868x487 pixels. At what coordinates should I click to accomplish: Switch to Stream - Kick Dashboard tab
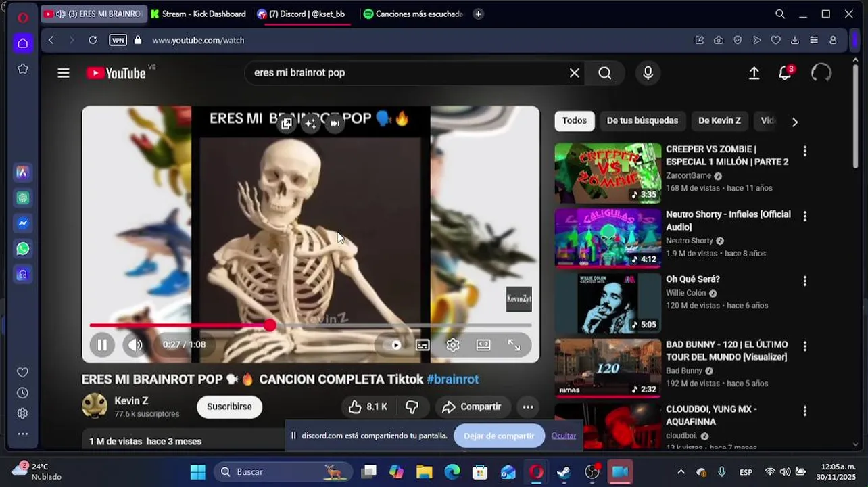pyautogui.click(x=199, y=14)
